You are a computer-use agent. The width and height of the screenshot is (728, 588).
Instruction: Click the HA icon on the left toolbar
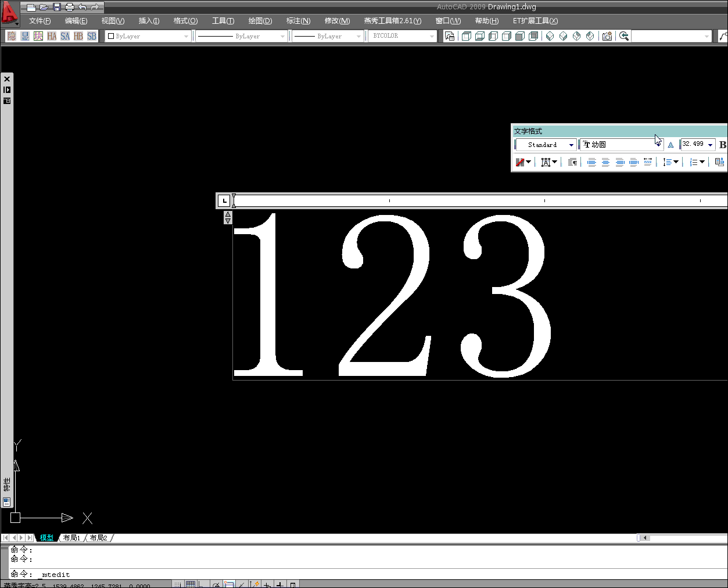[52, 35]
